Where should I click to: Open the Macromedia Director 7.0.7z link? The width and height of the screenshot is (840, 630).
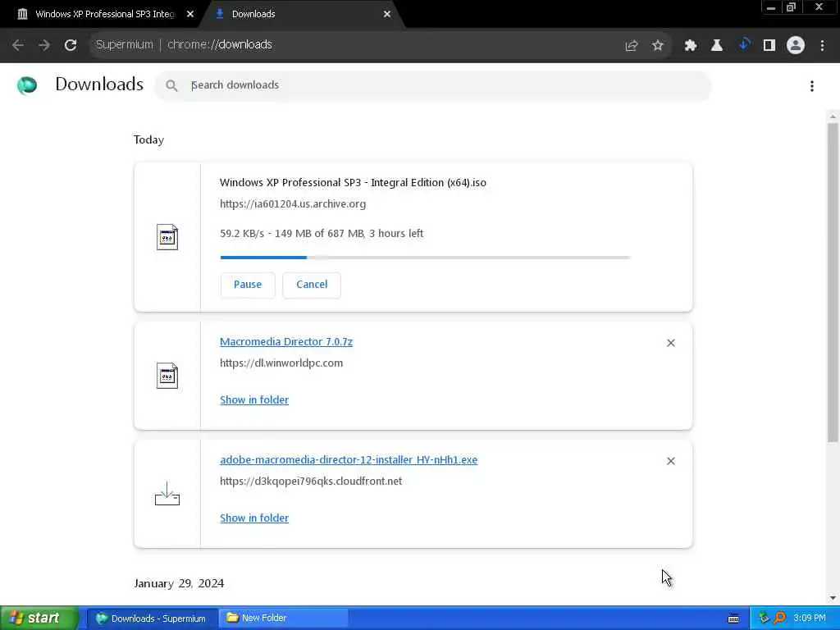[x=286, y=342]
